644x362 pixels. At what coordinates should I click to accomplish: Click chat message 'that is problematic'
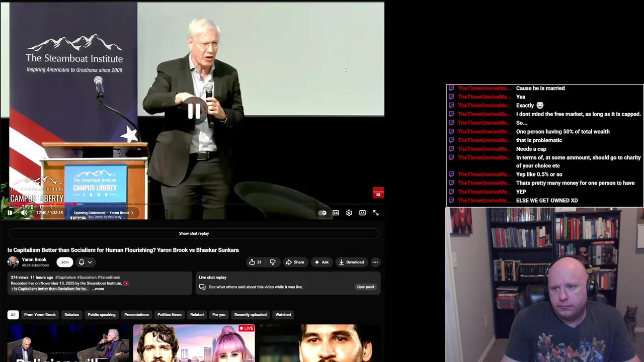(x=539, y=140)
